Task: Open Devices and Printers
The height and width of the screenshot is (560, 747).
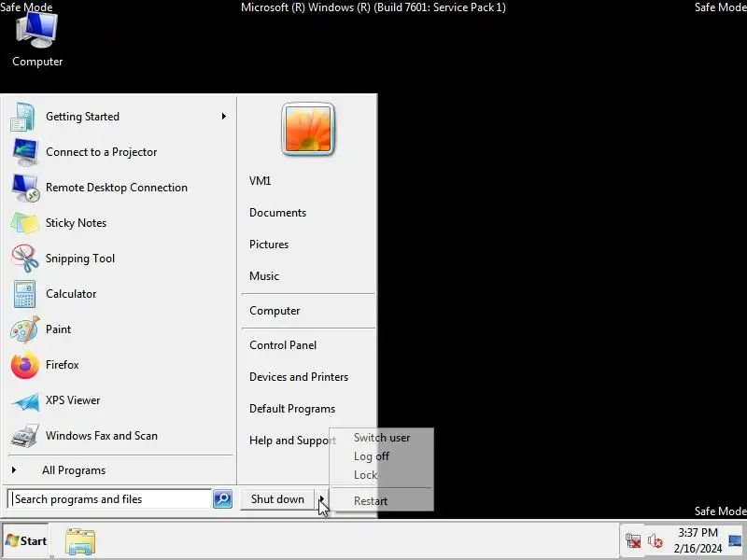Action: (x=299, y=377)
